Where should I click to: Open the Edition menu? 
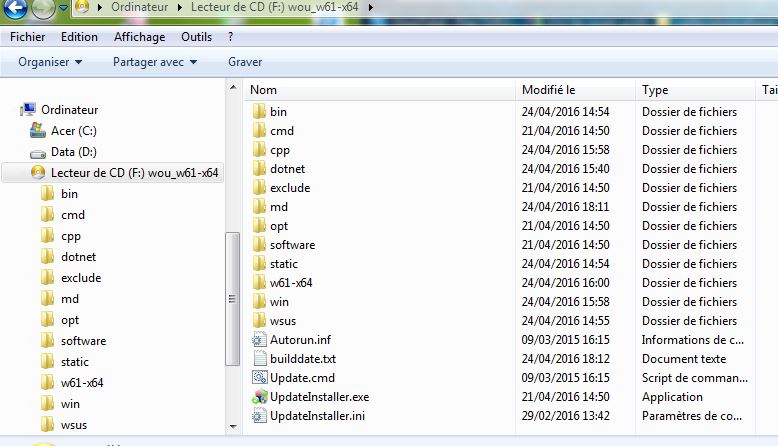(x=79, y=37)
